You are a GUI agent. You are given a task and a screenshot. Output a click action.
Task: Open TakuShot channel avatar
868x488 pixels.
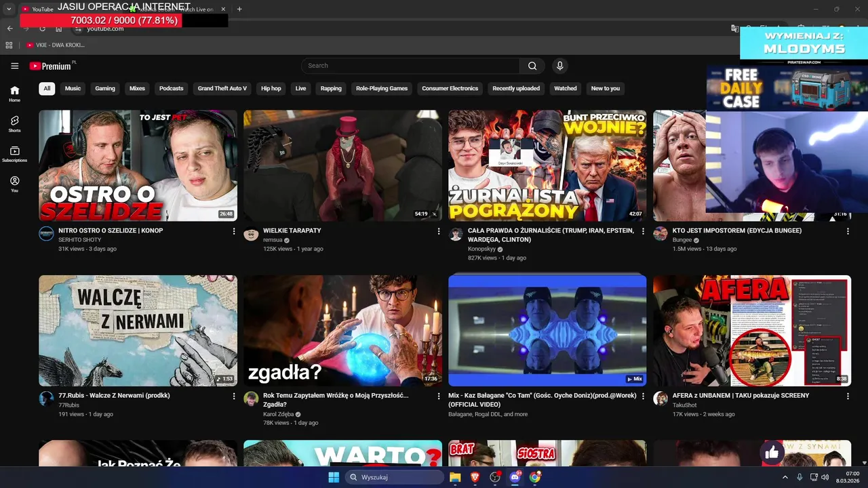660,399
